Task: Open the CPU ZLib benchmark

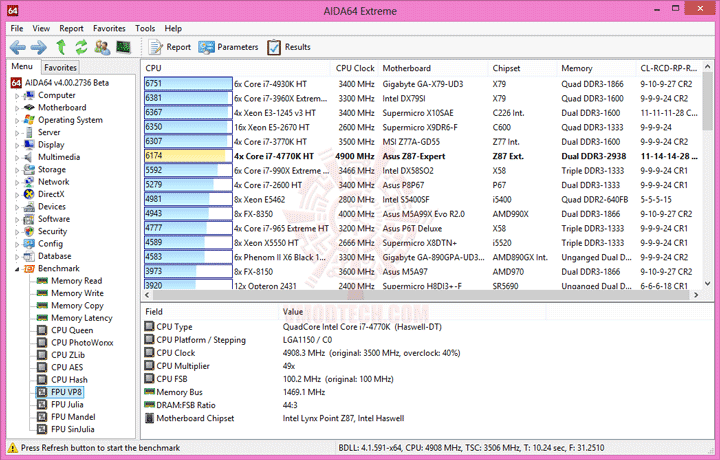Action: click(x=68, y=355)
